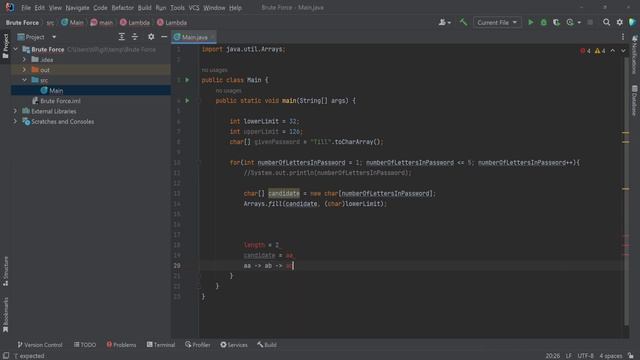The height and width of the screenshot is (360, 640).
Task: Toggle tool window bars in status corner
Action: [6, 356]
